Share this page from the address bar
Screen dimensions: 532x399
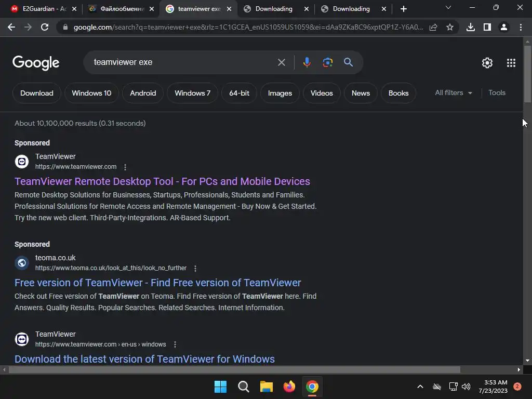point(433,27)
